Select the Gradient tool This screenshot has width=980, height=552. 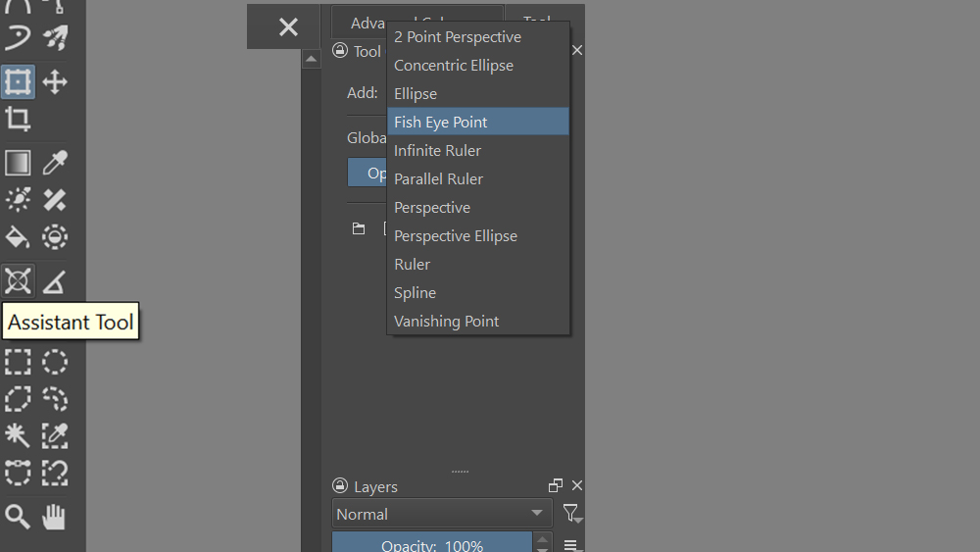(18, 163)
